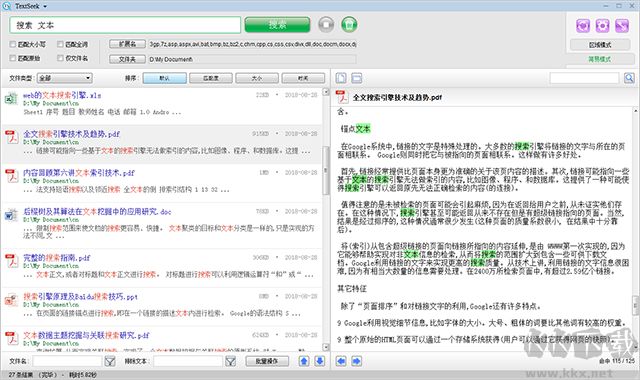Click the results list scroll up arrow
The width and height of the screenshot is (640, 380).
coord(326,92)
